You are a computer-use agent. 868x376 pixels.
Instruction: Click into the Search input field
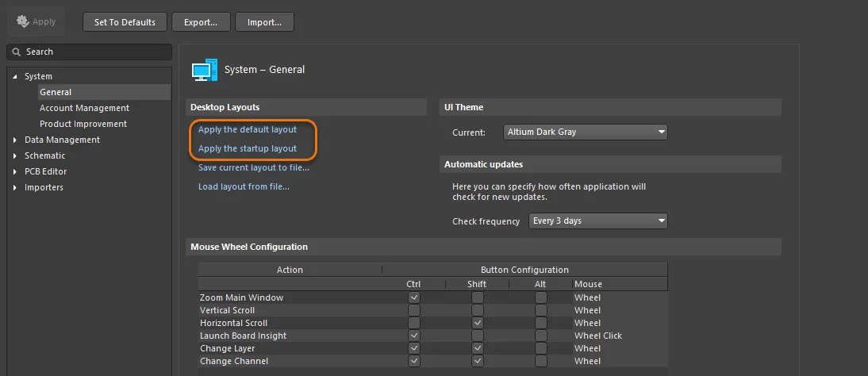click(x=95, y=52)
